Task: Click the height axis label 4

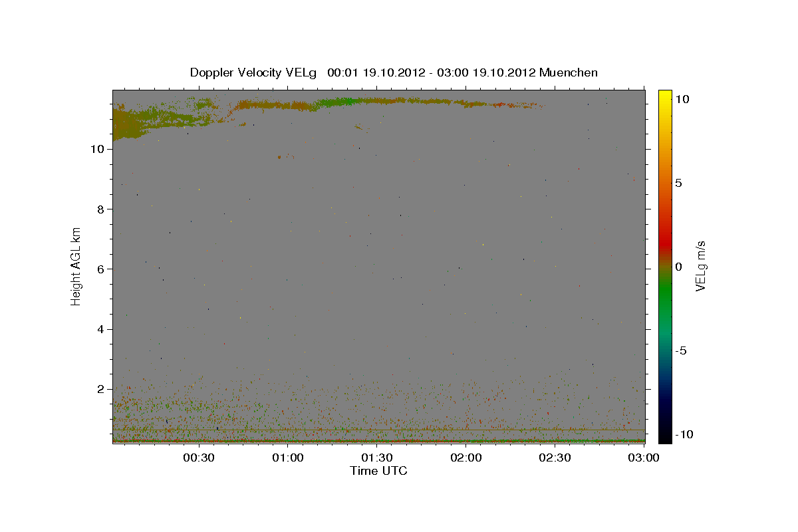Action: point(100,329)
